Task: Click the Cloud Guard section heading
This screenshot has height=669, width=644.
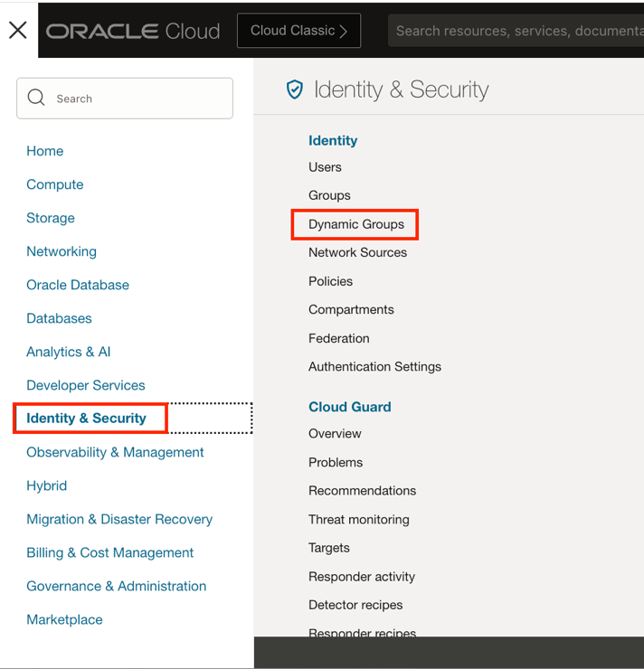Action: [x=350, y=407]
